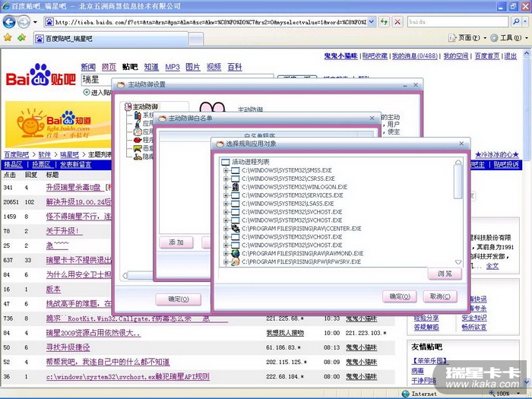Click the magnifier search icon in browser toolbar
532x399 pixels.
(516, 22)
